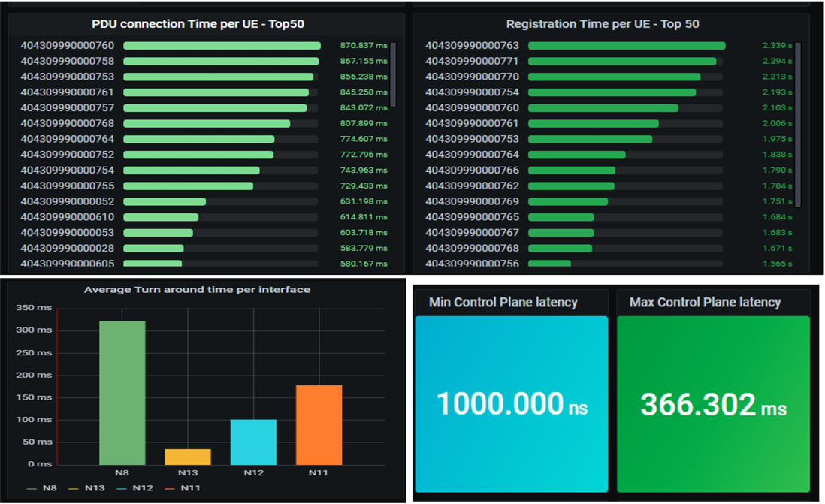Open Min Control Plane latency panel title
The width and height of the screenshot is (825, 504).
click(503, 303)
